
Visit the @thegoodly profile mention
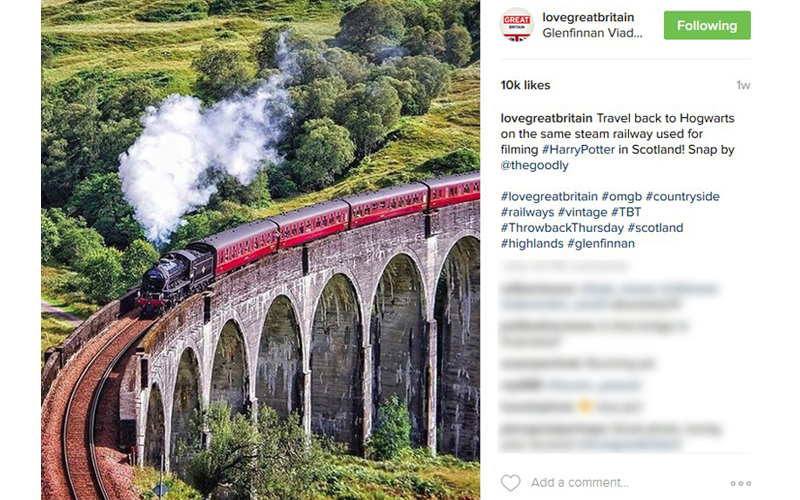coord(534,165)
